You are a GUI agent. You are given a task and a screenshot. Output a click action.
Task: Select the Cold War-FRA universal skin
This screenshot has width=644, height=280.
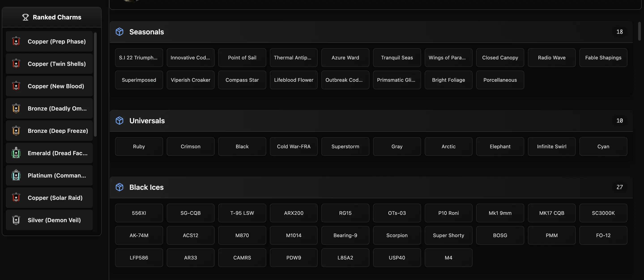point(294,146)
